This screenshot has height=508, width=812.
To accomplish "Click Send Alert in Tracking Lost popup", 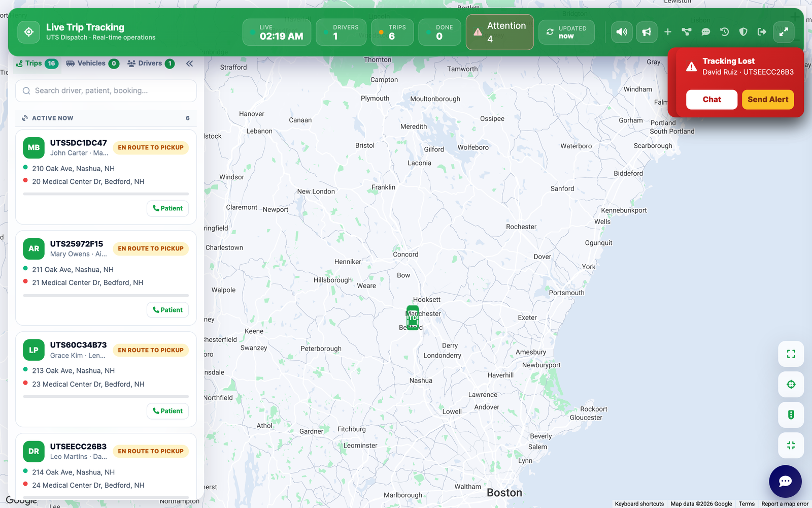I will (x=768, y=100).
